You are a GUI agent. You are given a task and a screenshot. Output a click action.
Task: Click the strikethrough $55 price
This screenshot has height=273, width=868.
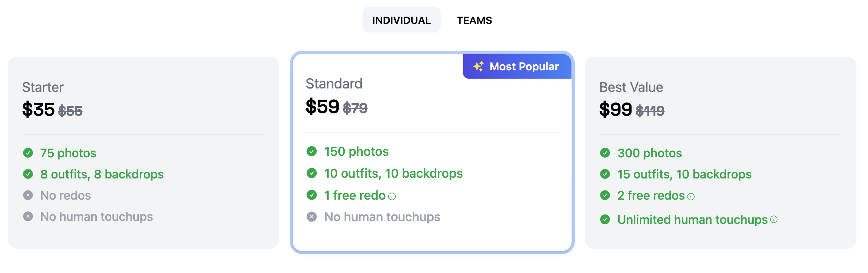[70, 110]
